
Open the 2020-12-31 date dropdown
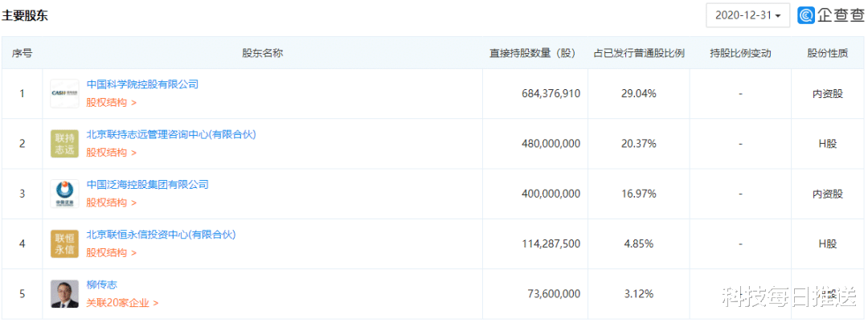(747, 15)
